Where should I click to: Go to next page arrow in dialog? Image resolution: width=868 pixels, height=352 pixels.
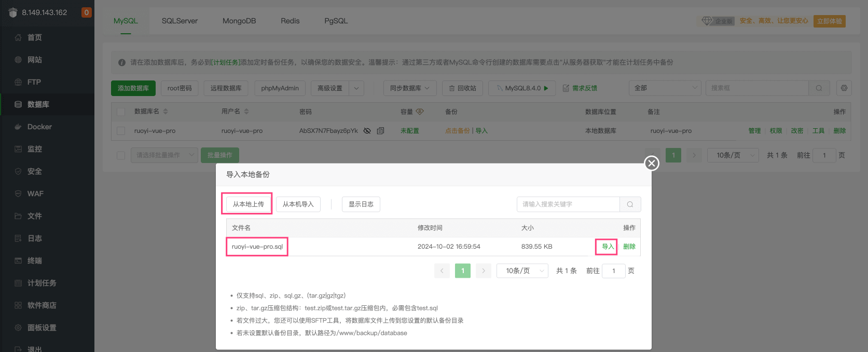pyautogui.click(x=483, y=271)
